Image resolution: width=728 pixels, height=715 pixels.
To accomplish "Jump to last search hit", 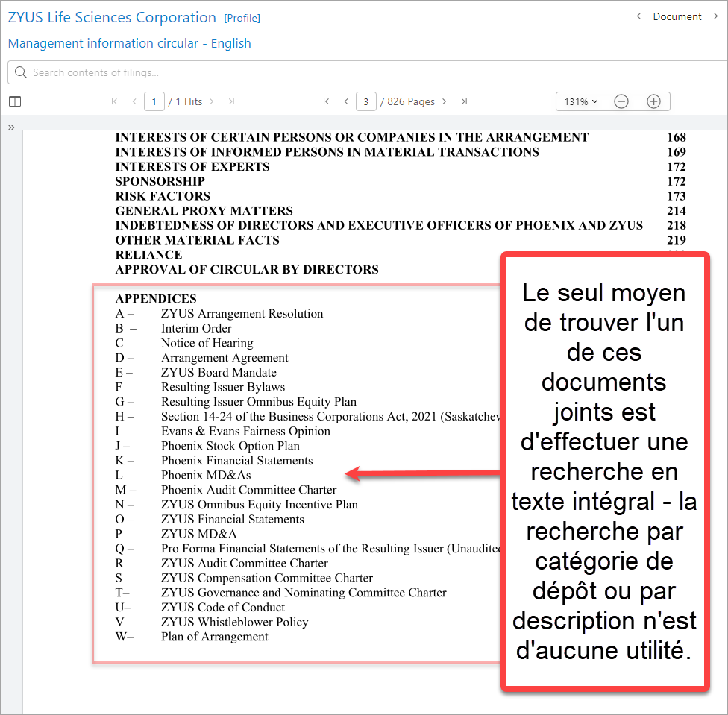I will click(232, 101).
